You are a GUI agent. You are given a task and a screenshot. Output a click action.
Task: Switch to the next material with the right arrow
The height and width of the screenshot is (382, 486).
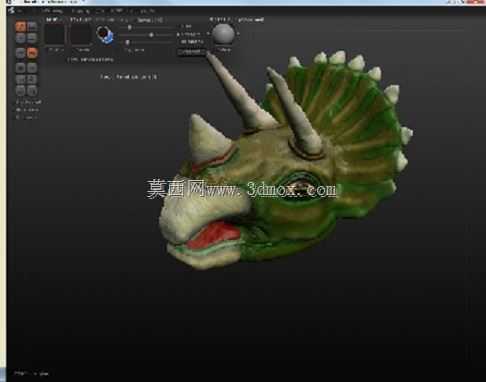coord(238,34)
